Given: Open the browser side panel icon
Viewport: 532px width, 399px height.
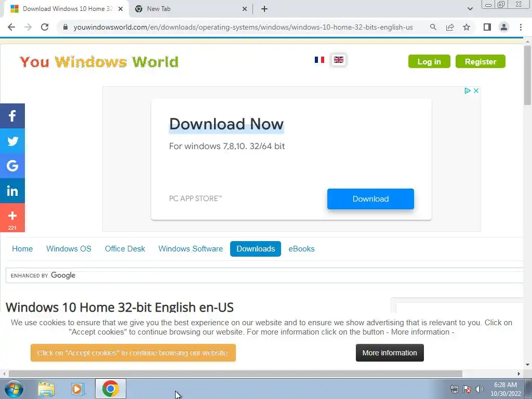Looking at the screenshot, I should click(x=487, y=27).
